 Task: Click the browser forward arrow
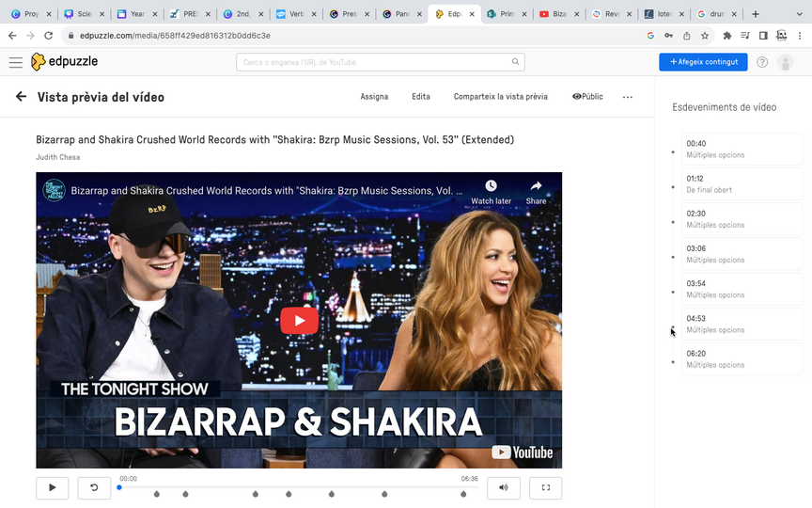pos(31,35)
